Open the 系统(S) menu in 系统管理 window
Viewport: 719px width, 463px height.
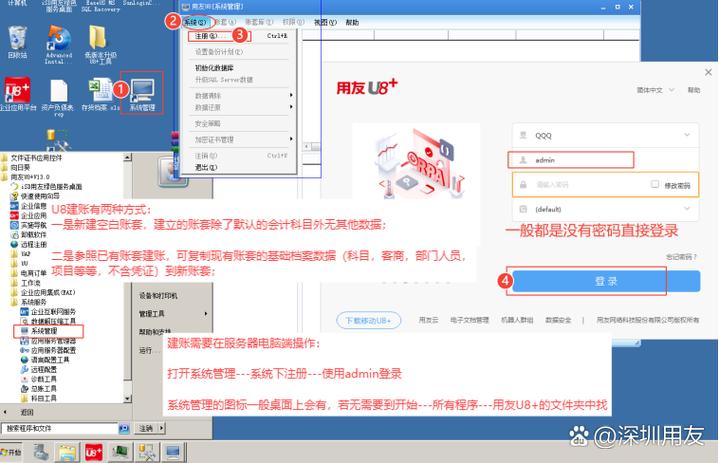[196, 22]
